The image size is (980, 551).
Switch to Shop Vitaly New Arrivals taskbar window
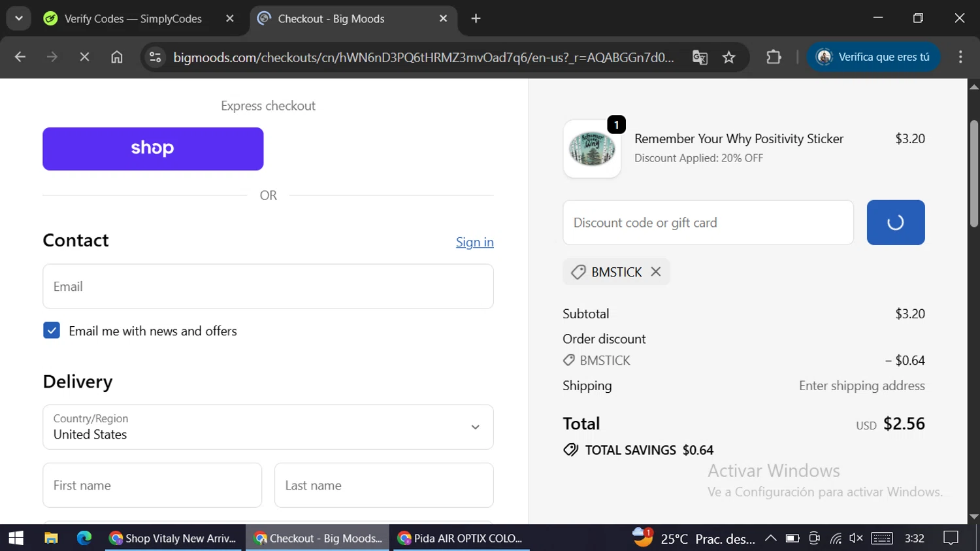coord(173,538)
